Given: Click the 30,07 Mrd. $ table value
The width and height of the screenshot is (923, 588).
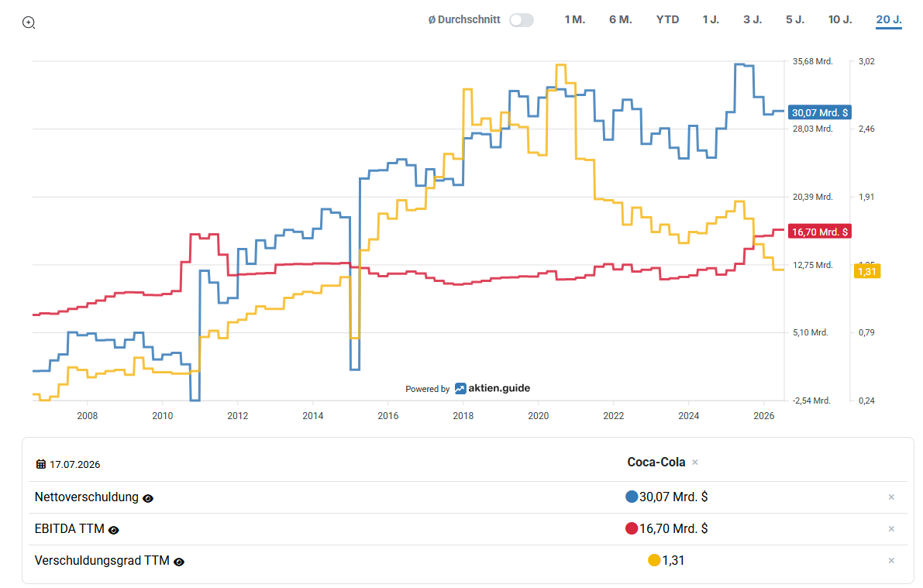Looking at the screenshot, I should pos(673,497).
